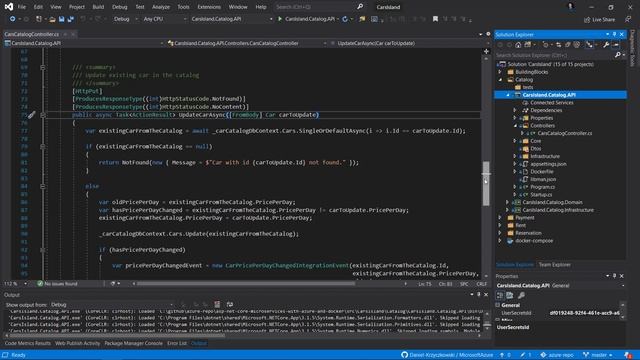Click the top Search (Ctrl+Q) box
The image size is (640, 360).
point(319,7)
